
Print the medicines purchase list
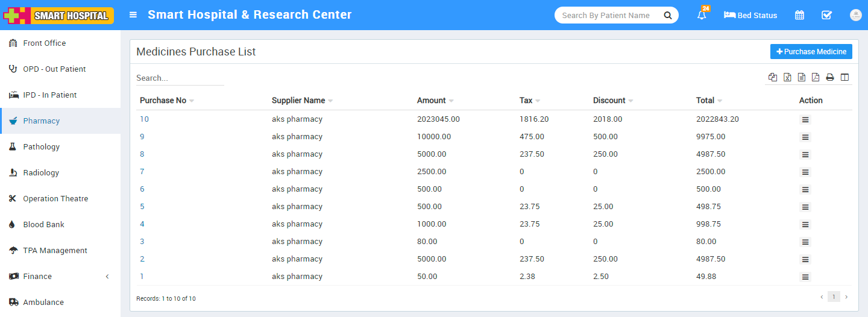(830, 77)
